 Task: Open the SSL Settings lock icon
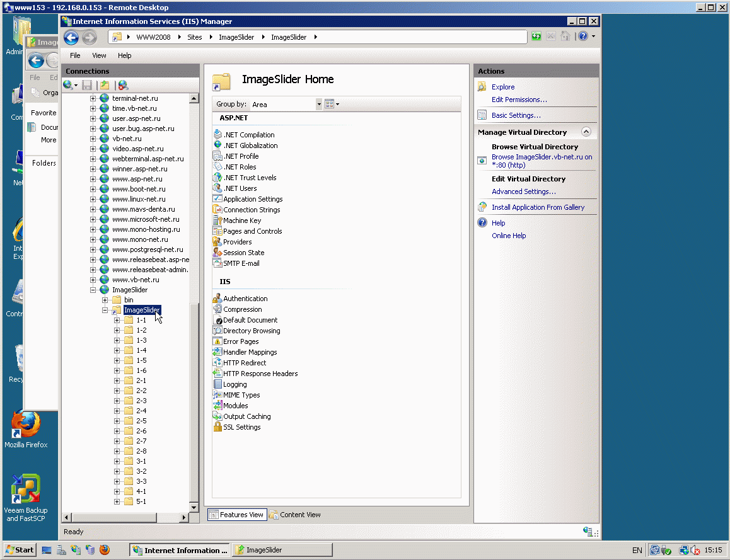coord(217,426)
